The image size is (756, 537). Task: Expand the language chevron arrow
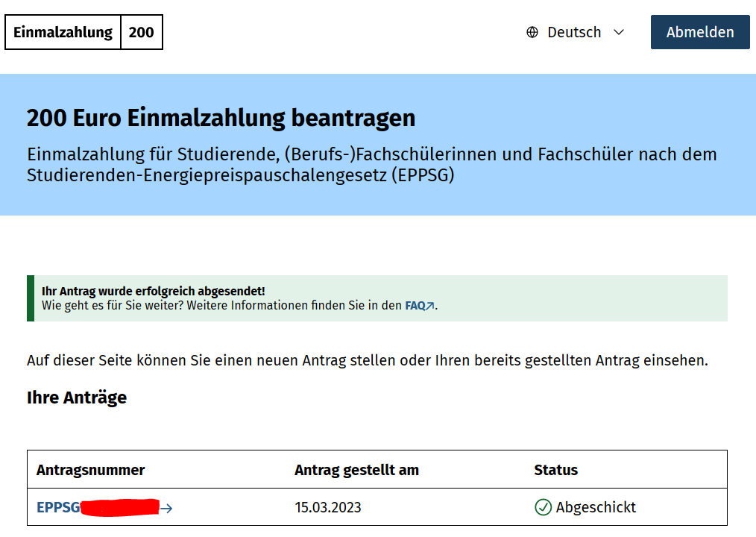(619, 32)
